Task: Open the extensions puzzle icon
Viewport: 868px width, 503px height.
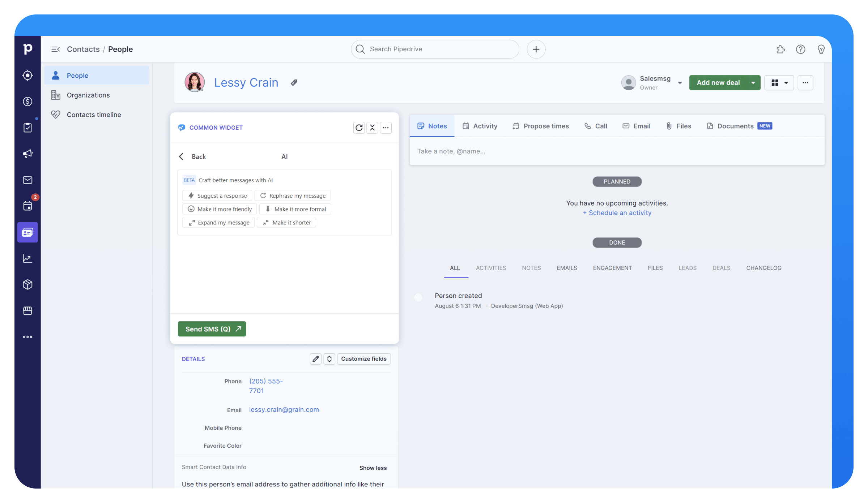Action: coord(780,49)
